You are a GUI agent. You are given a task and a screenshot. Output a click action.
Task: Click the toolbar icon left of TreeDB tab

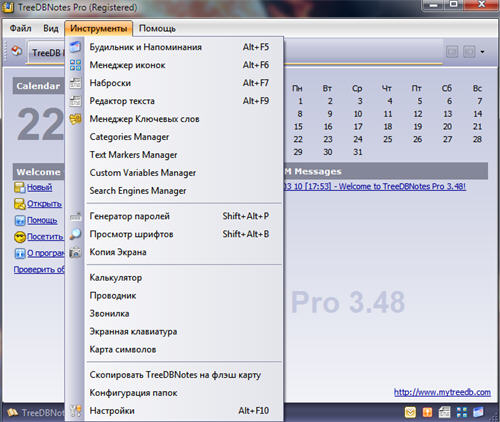tap(17, 51)
